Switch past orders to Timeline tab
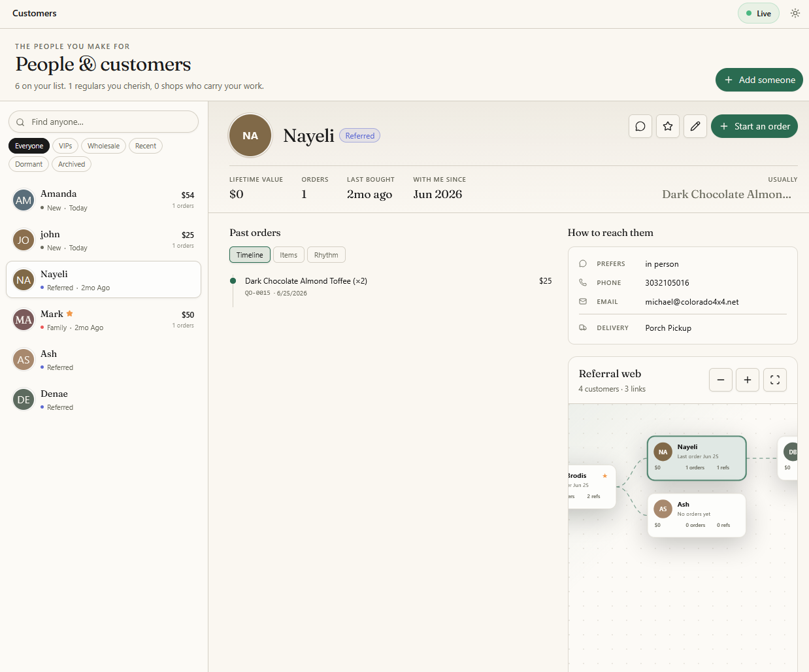This screenshot has width=809, height=672. pyautogui.click(x=250, y=255)
